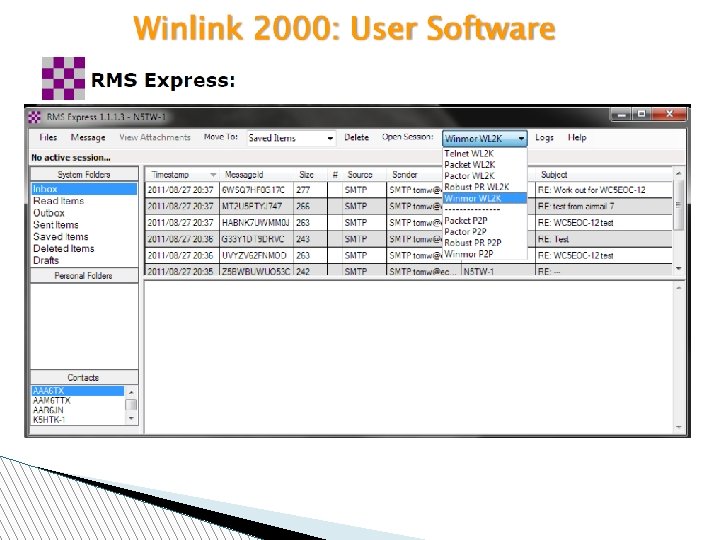Choose Telnet WL2K from session list
The height and width of the screenshot is (540, 720).
coord(484,154)
